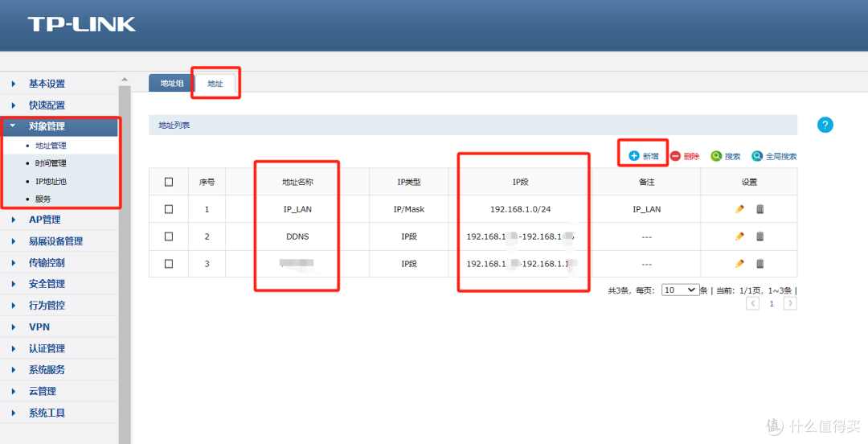The height and width of the screenshot is (444, 868).
Task: Click the 搜索 button label
Action: click(732, 156)
